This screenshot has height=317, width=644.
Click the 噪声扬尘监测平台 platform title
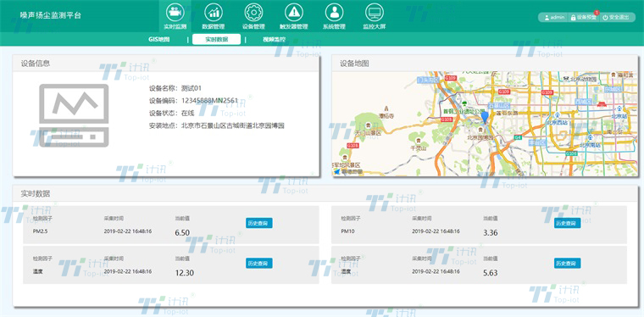pos(51,15)
